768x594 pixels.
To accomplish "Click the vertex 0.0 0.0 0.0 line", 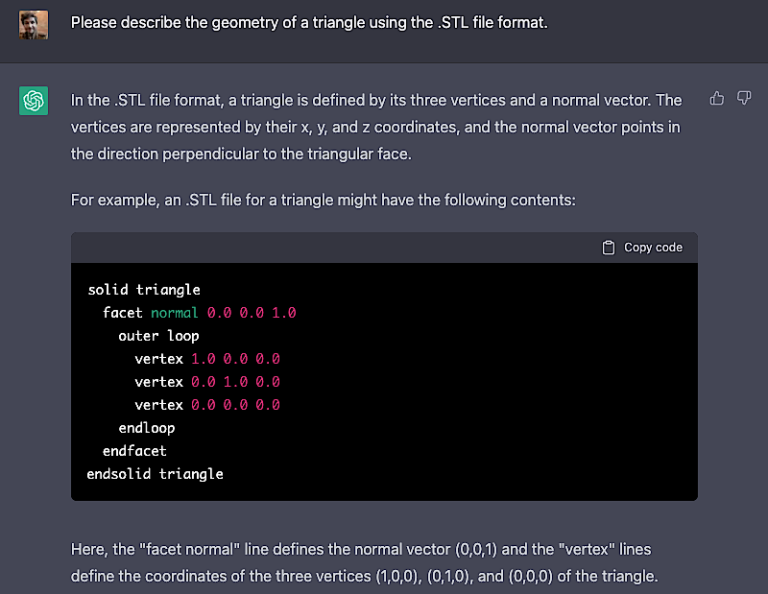I will [x=207, y=405].
